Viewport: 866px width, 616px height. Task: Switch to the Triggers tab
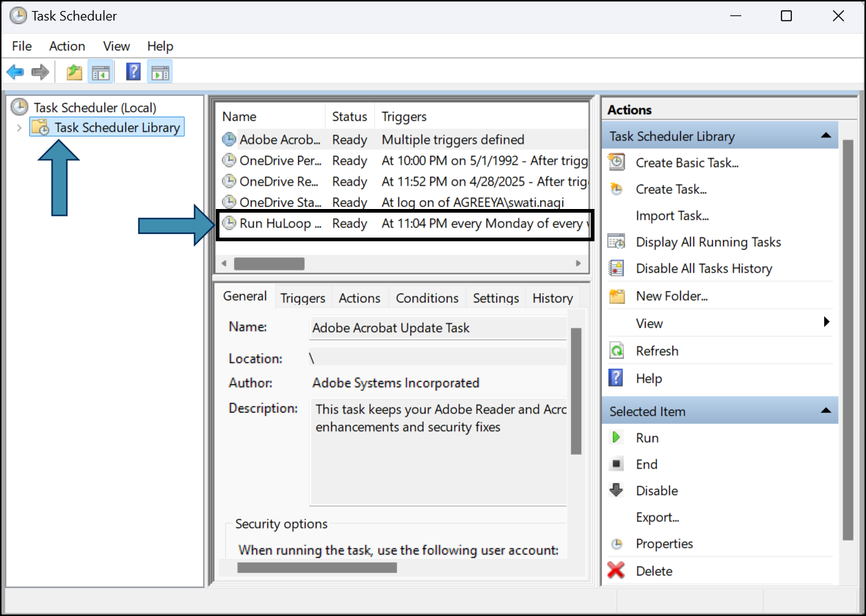[302, 298]
